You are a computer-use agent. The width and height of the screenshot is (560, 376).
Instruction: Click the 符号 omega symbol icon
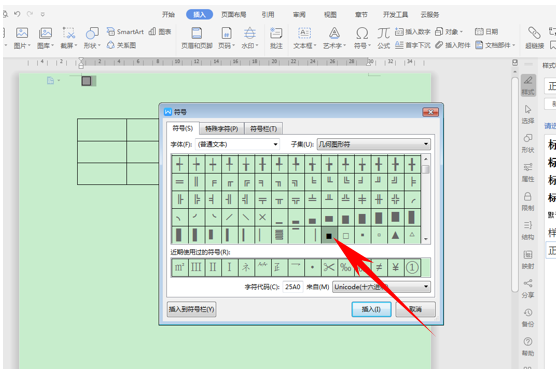[x=362, y=33]
